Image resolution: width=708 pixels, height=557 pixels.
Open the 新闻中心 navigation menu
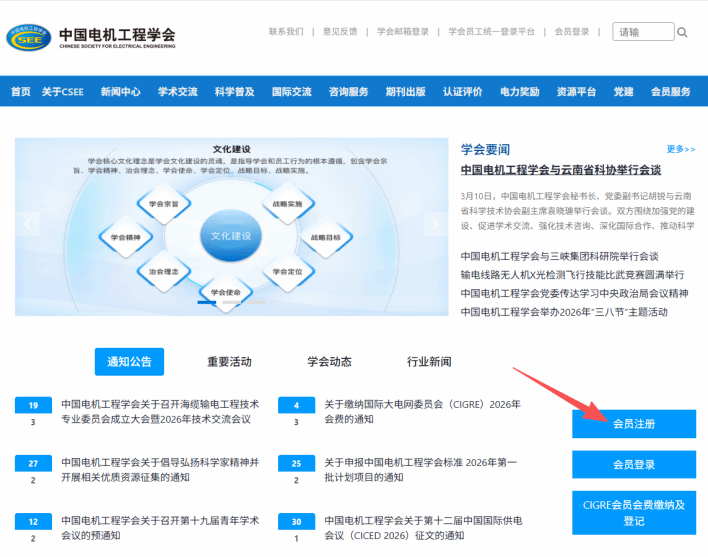(x=120, y=91)
